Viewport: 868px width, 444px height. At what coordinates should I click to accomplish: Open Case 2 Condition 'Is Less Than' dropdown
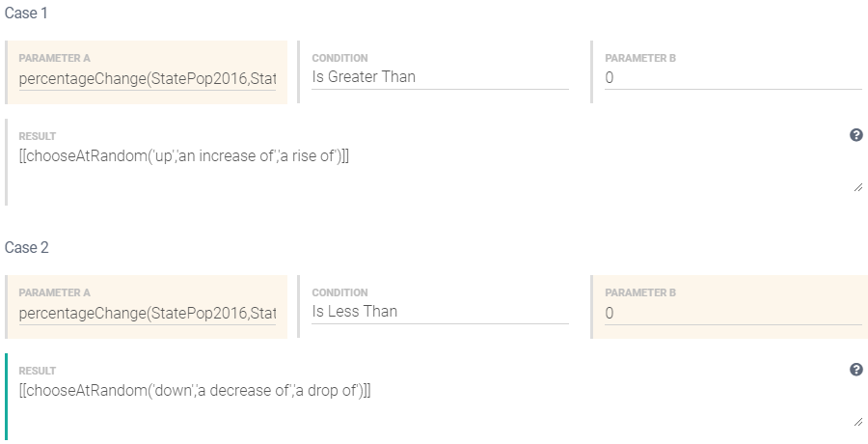[440, 312]
